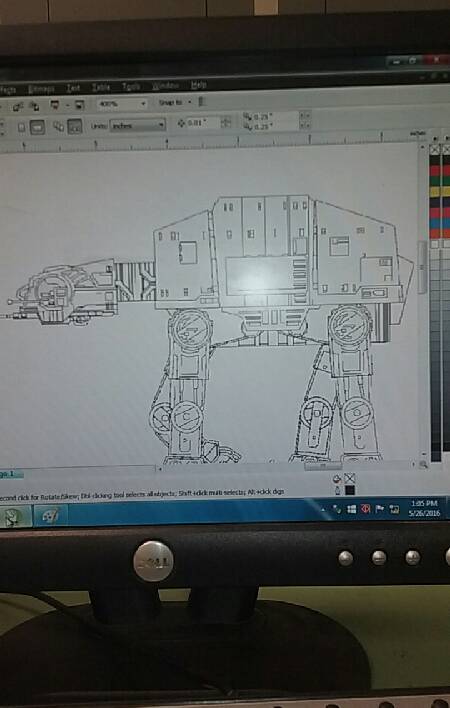The width and height of the screenshot is (450, 708).
Task: Select portrait page orientation icon
Action: click(21, 128)
